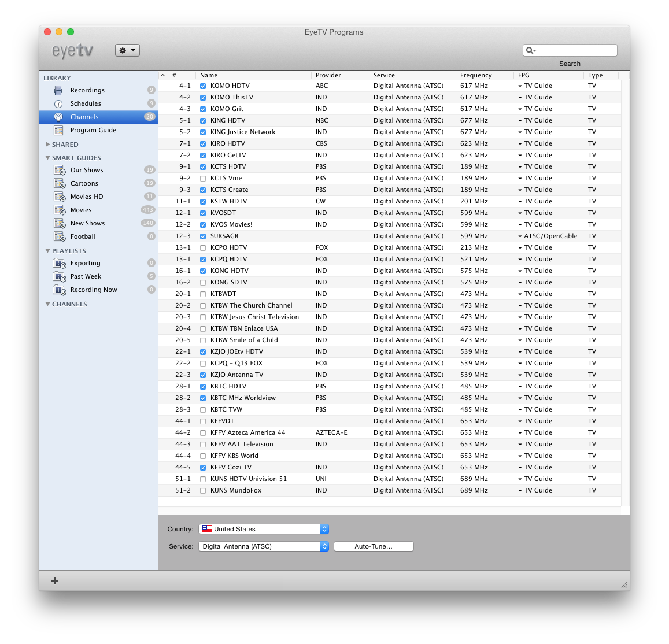Click the Program Guide icon
669x644 pixels.
point(58,130)
